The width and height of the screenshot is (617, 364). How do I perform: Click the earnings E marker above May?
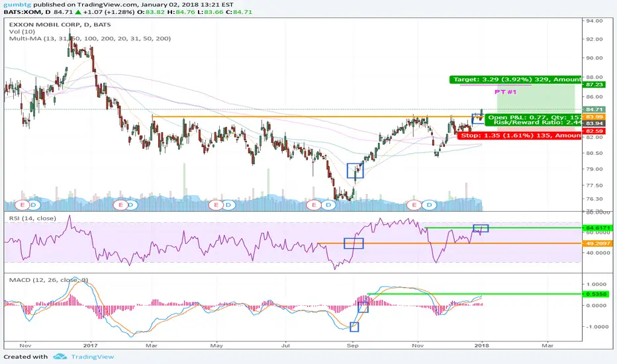[x=216, y=205]
